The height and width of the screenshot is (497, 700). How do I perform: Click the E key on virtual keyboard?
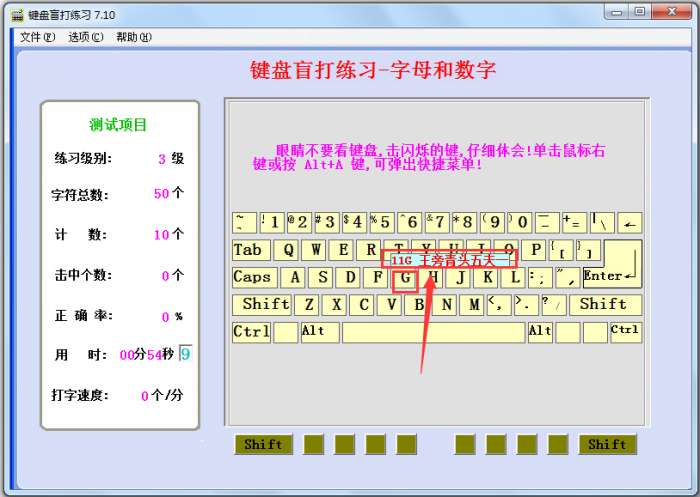tap(343, 250)
